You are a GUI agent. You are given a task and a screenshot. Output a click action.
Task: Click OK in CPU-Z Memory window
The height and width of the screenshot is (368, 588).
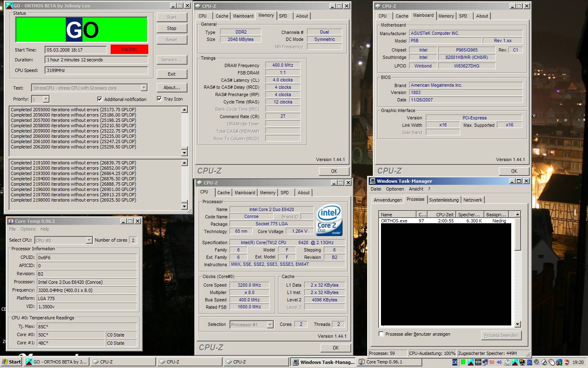[334, 171]
